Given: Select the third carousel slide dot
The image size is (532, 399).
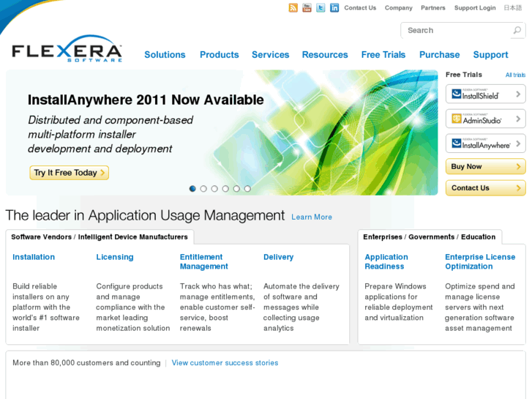Looking at the screenshot, I should [x=214, y=188].
